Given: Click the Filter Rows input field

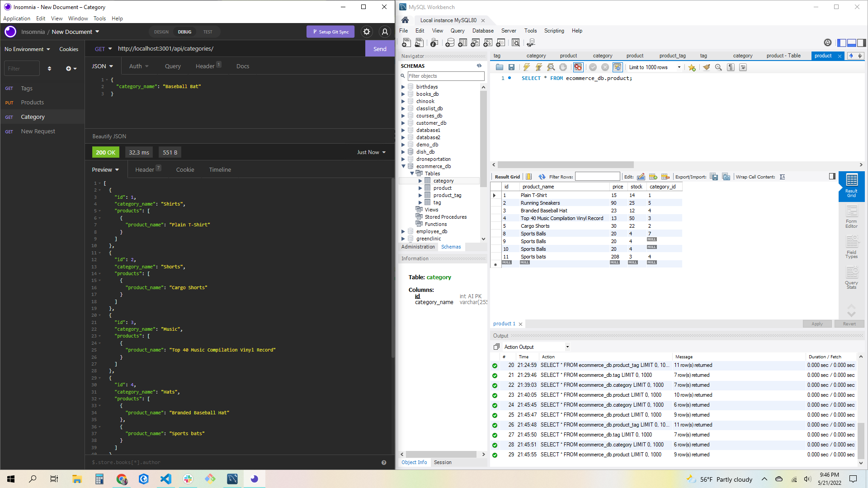Looking at the screenshot, I should click(598, 176).
